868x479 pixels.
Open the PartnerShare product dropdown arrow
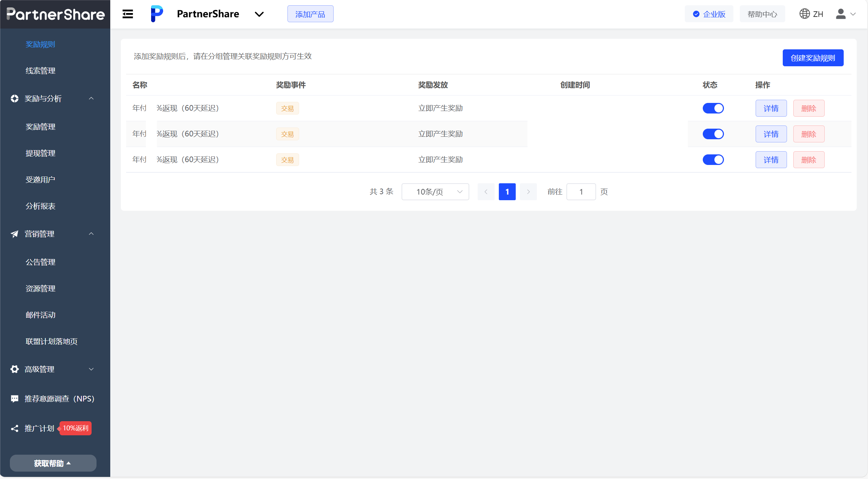[x=259, y=14]
